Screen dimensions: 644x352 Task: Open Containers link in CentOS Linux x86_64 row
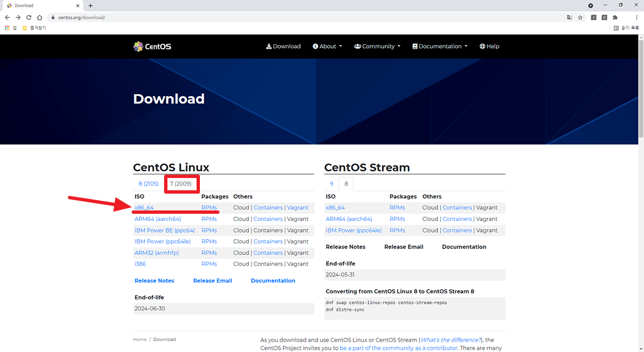click(268, 208)
